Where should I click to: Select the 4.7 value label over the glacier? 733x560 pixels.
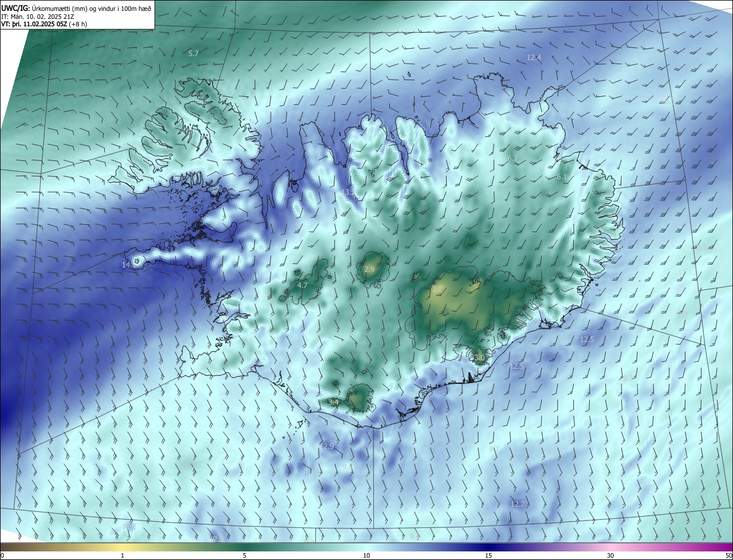302,285
